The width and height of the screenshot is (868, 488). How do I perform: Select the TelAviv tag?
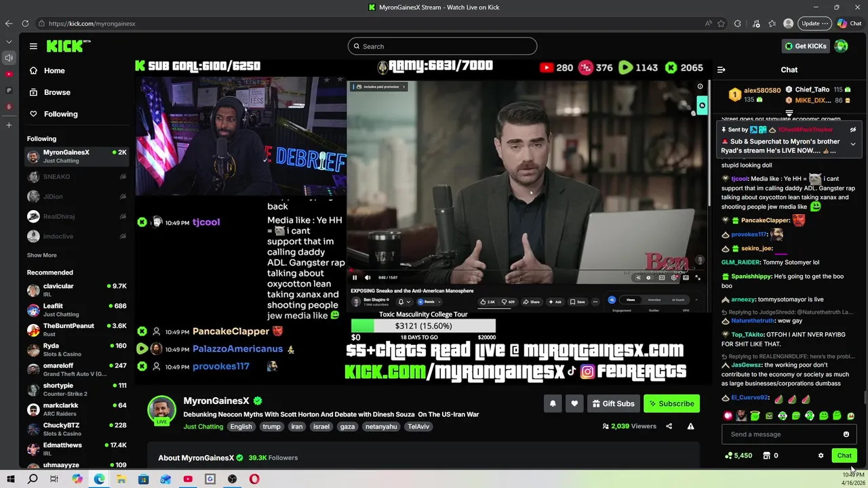point(418,426)
